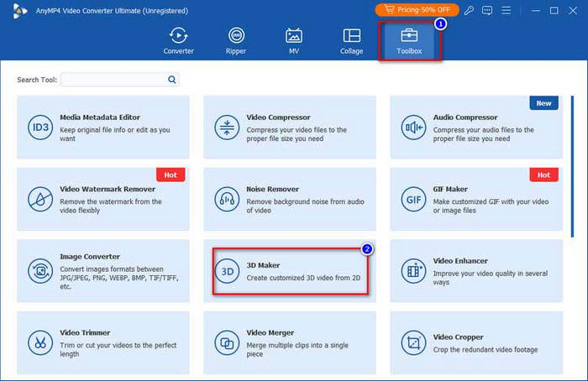Click the 3D Maker icon
The height and width of the screenshot is (381, 588).
coord(227,271)
